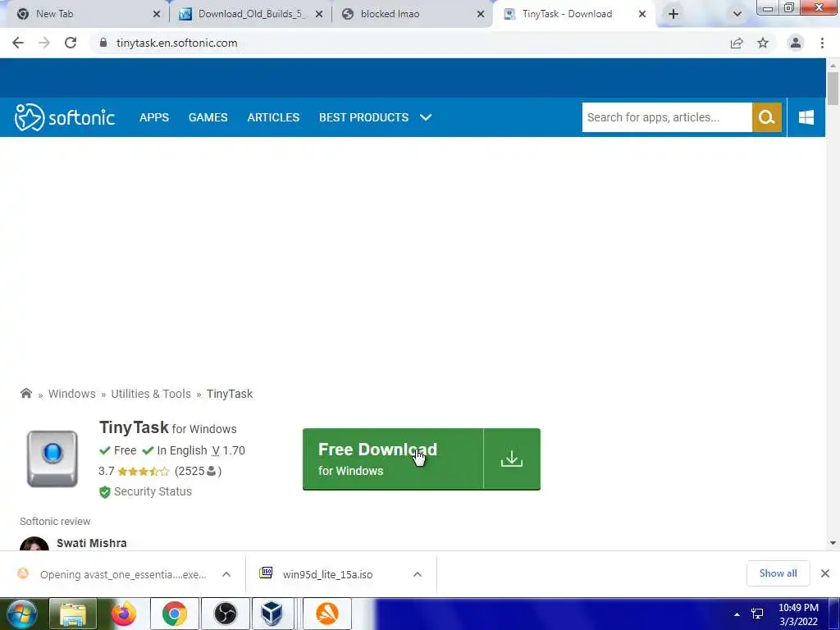840x630 pixels.
Task: Expand BEST PRODUCTS dropdown
Action: (x=375, y=117)
